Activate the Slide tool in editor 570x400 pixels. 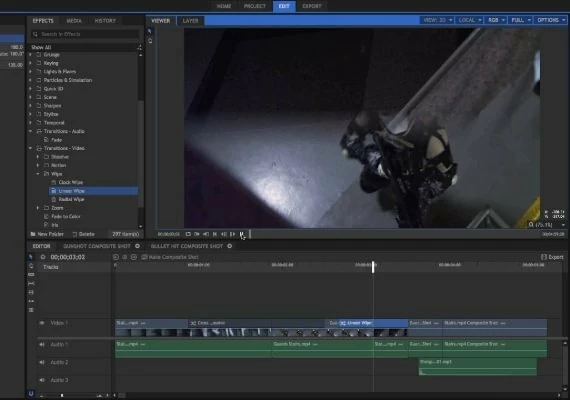31,292
